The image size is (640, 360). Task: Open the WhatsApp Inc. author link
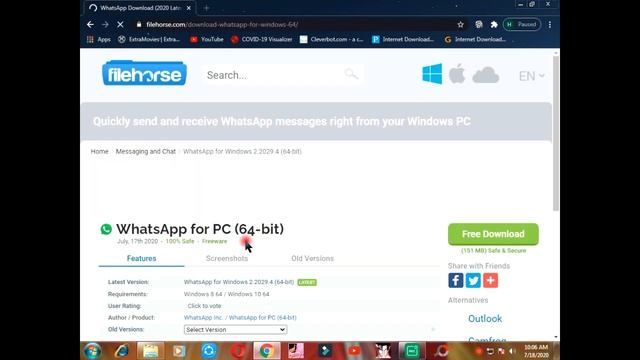tap(203, 318)
